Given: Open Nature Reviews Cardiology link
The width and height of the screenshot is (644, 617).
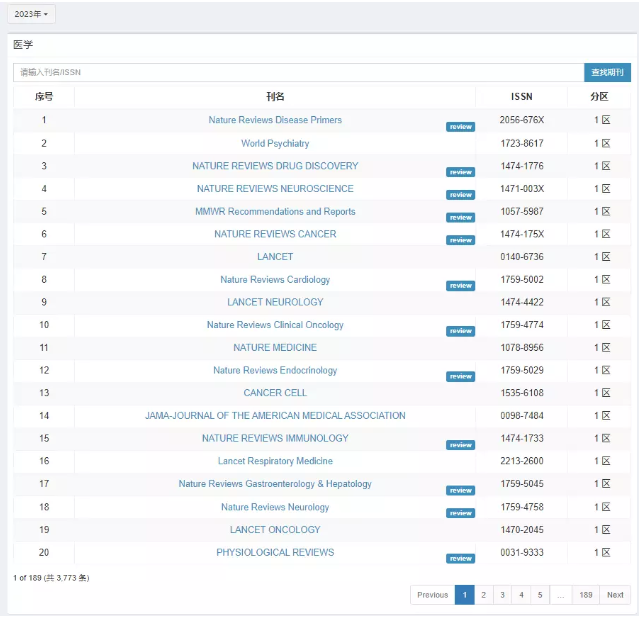Looking at the screenshot, I should (275, 280).
